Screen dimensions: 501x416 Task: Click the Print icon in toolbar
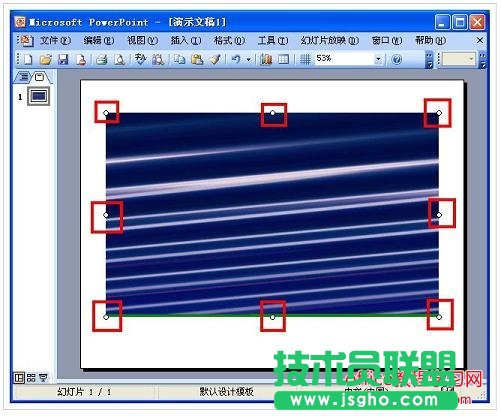coord(102,60)
